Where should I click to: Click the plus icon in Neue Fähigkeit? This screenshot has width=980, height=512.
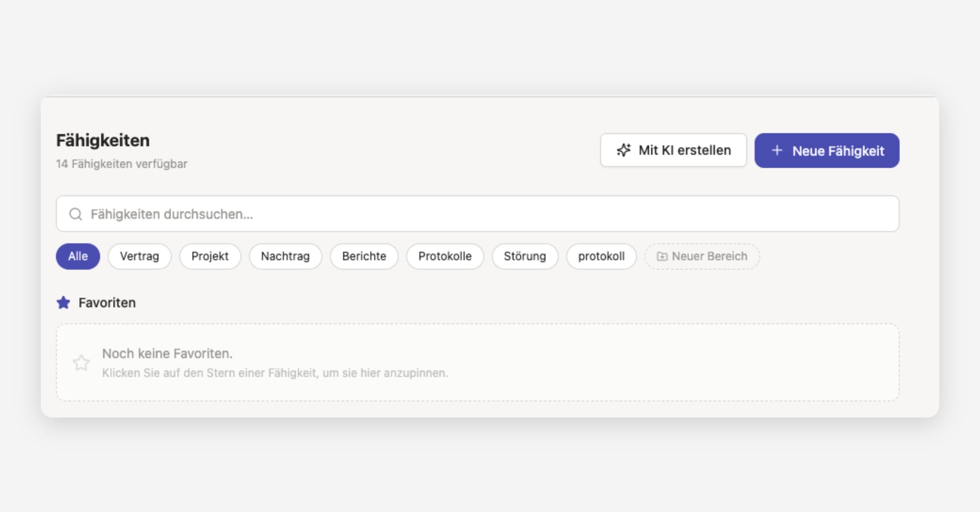point(777,150)
